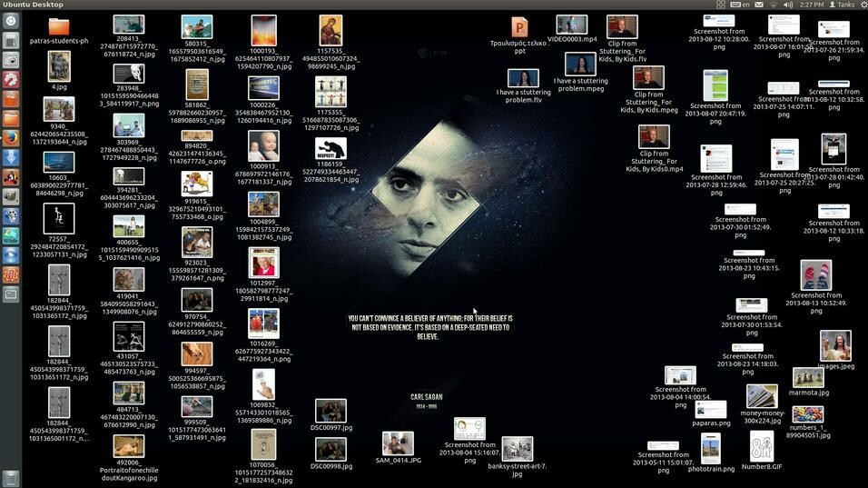The image size is (868, 488).
Task: Select the images.jpeg file
Action: pyautogui.click(x=835, y=350)
